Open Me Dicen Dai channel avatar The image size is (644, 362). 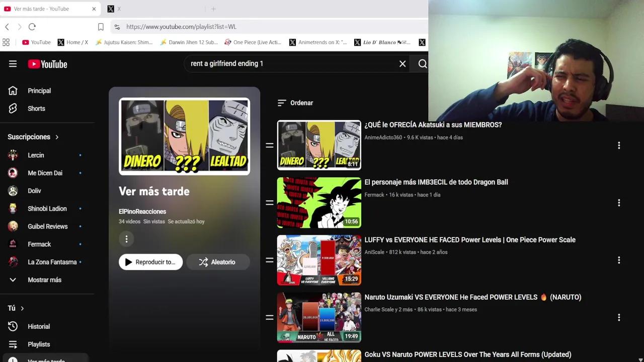(x=13, y=173)
